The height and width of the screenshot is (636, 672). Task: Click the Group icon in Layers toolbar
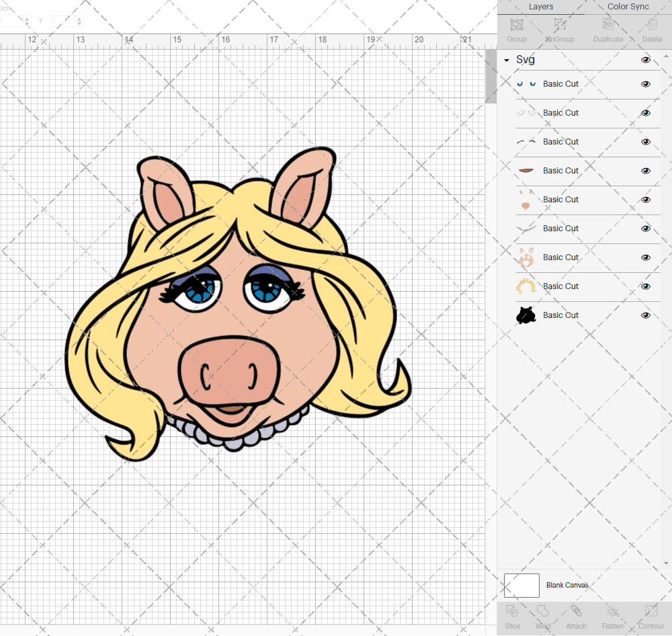pos(516,24)
